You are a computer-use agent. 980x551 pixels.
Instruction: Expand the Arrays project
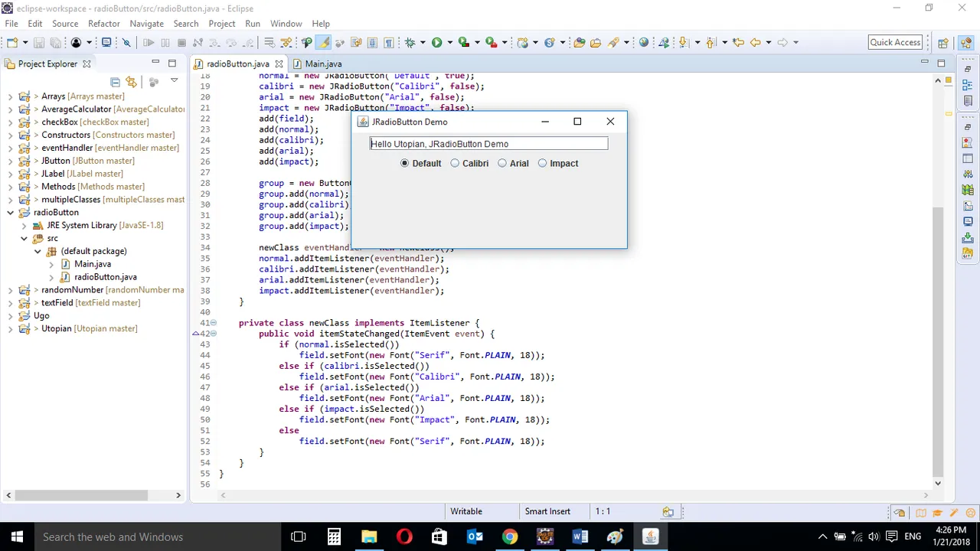tap(11, 96)
